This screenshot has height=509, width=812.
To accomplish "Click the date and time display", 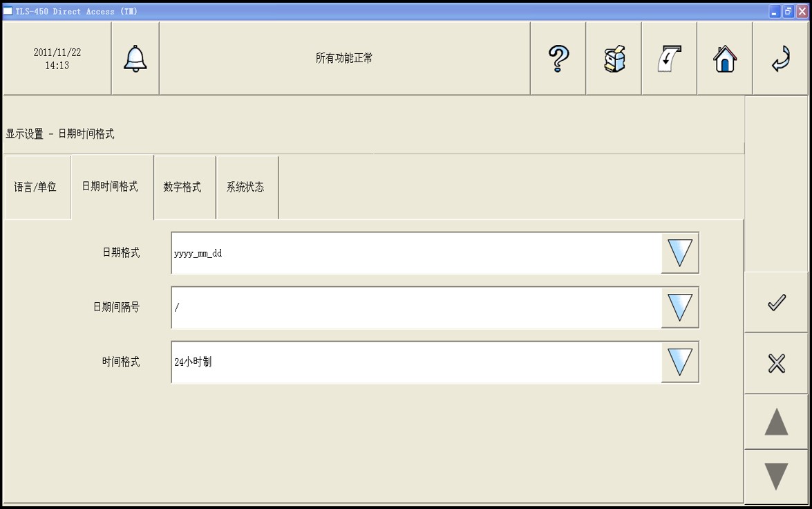I will (57, 59).
